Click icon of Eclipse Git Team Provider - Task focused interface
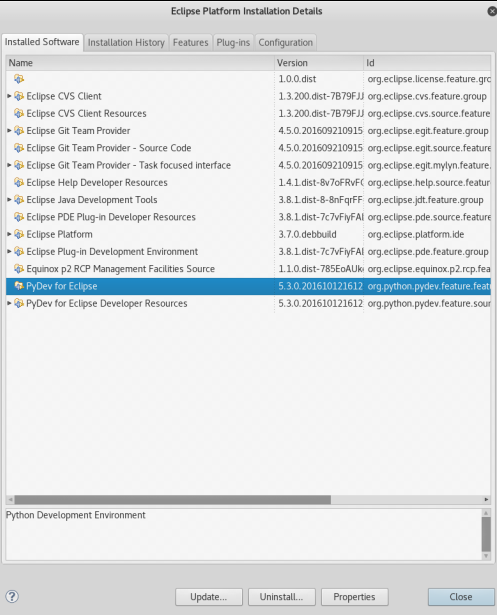This screenshot has width=497, height=615. pos(19,165)
